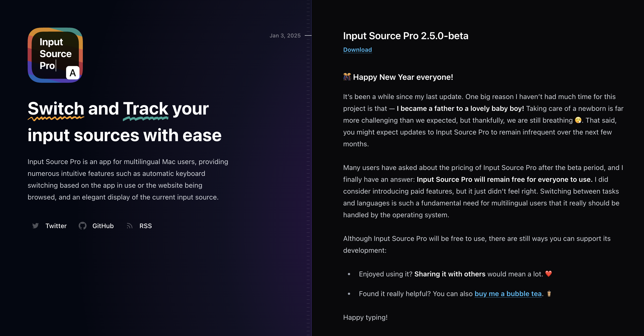This screenshot has height=336, width=644.
Task: Click the 'A' keyboard badge on the logo
Action: click(x=72, y=73)
